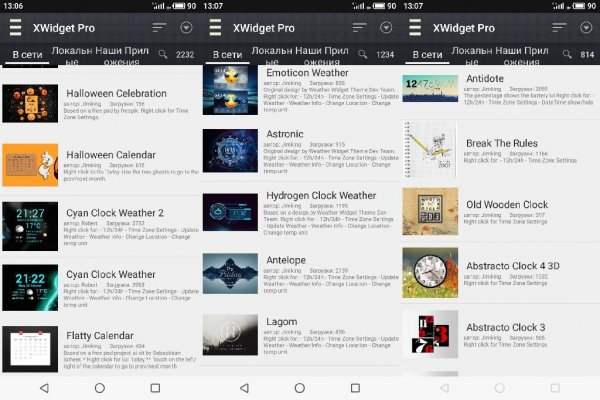Open Antelope widget thumbnail
Viewport: 600px width, 400px height.
[230, 273]
